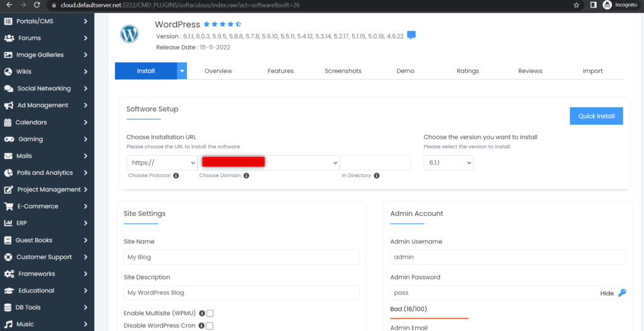Click the In Directory input field
The height and width of the screenshot is (331, 644).
375,163
